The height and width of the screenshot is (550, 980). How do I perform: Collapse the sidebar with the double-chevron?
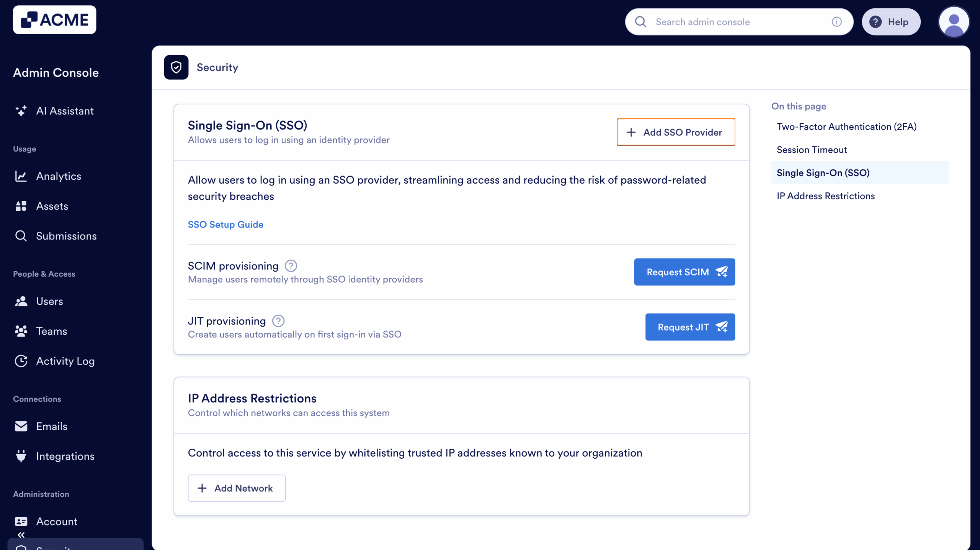[21, 535]
